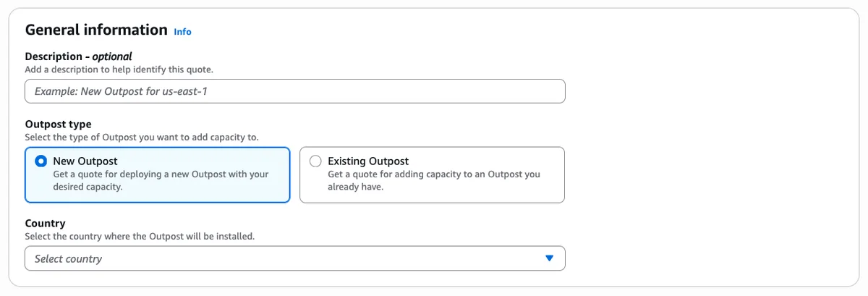
Task: Click the 'Select country' placeholder text
Action: coord(68,259)
